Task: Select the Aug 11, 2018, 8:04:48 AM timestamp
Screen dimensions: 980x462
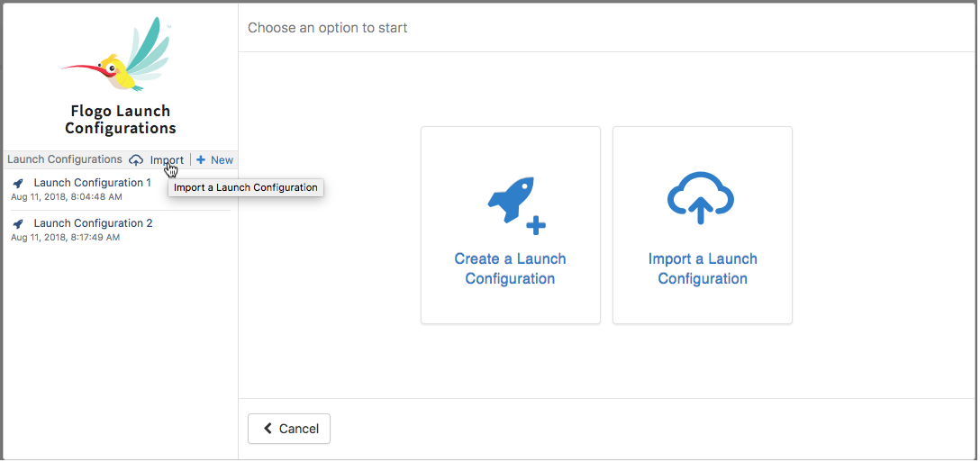Action: pos(66,196)
